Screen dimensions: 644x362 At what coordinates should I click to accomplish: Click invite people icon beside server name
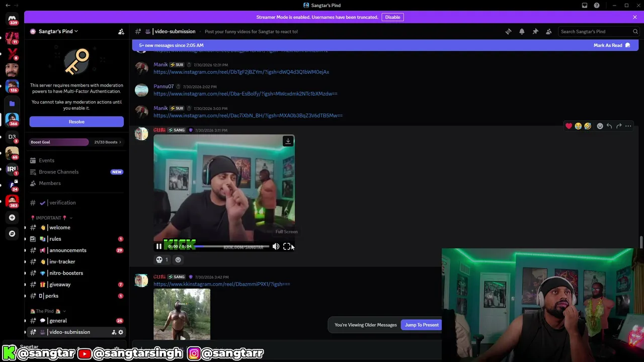pos(121,31)
